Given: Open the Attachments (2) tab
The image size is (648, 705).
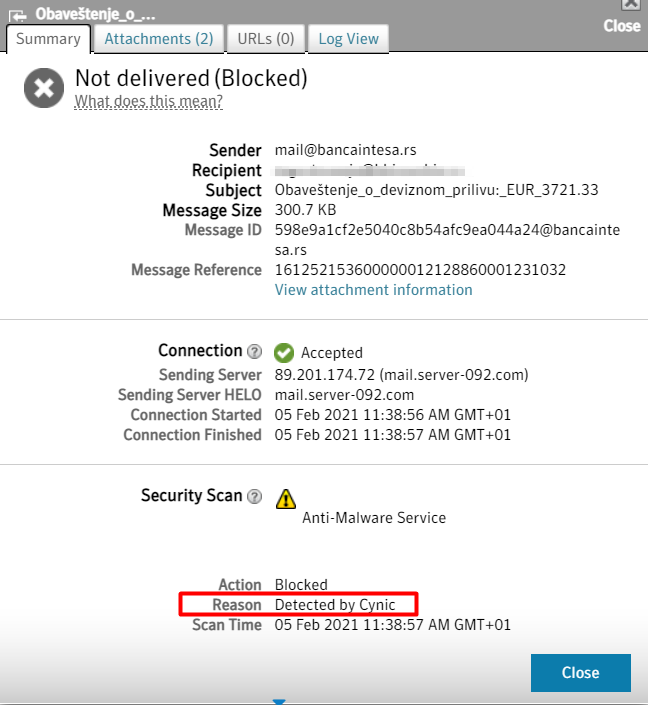Looking at the screenshot, I should (x=159, y=39).
